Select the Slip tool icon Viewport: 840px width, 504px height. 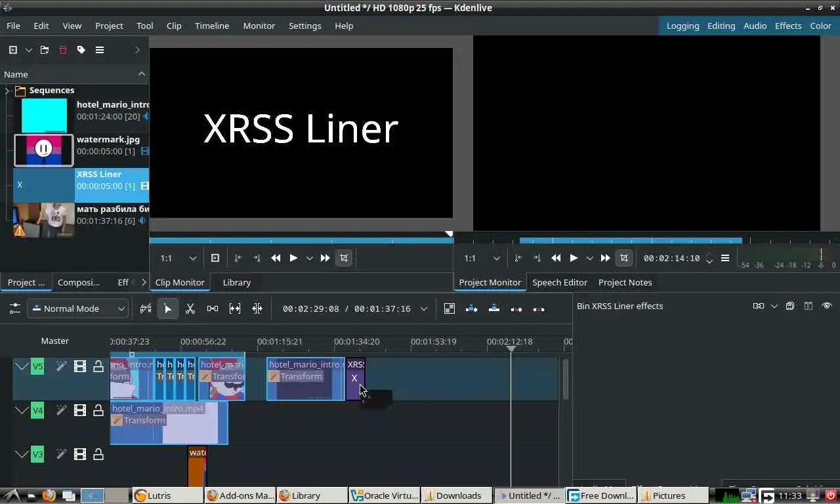[235, 308]
